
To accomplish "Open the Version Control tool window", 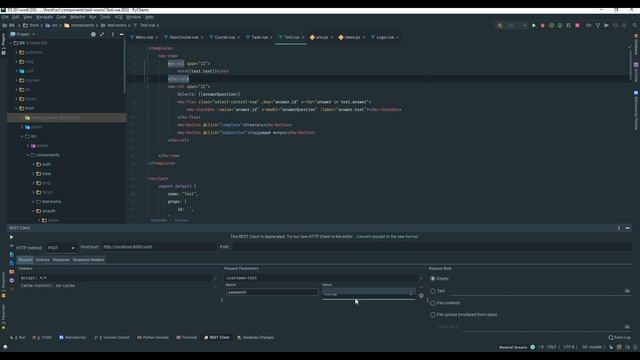I will click(x=112, y=338).
